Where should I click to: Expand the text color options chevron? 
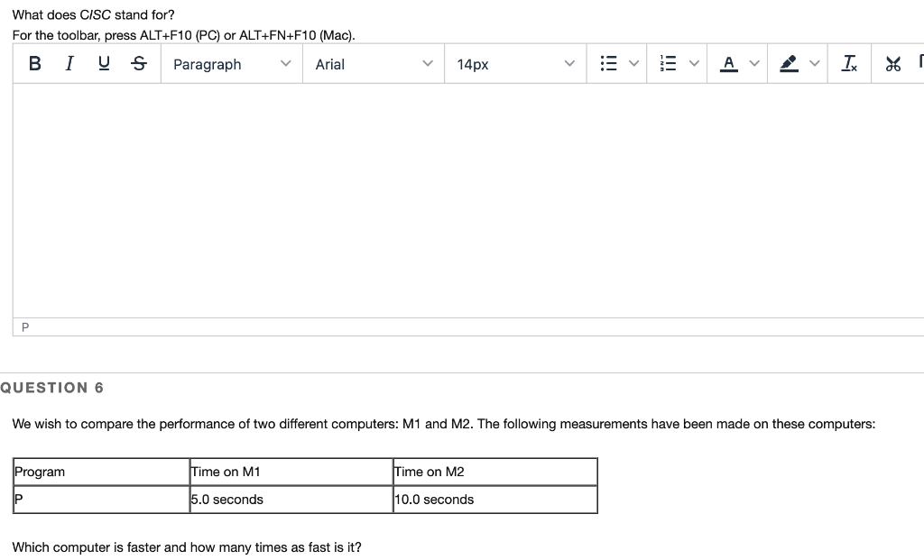click(x=754, y=63)
